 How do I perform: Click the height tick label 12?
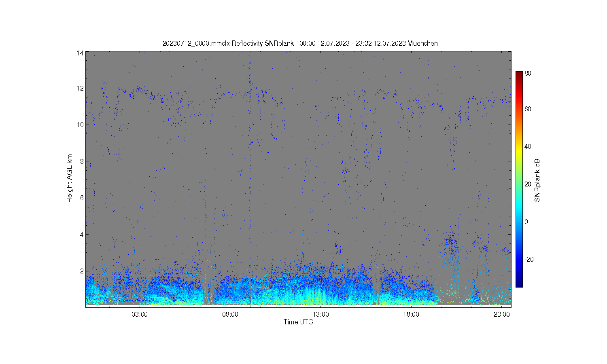pyautogui.click(x=80, y=88)
